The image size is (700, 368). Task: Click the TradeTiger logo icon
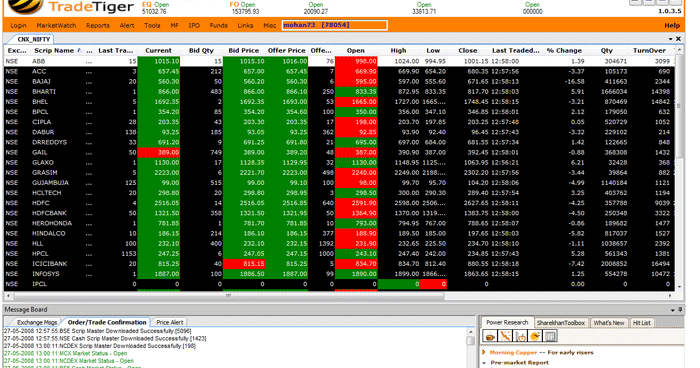pyautogui.click(x=25, y=6)
